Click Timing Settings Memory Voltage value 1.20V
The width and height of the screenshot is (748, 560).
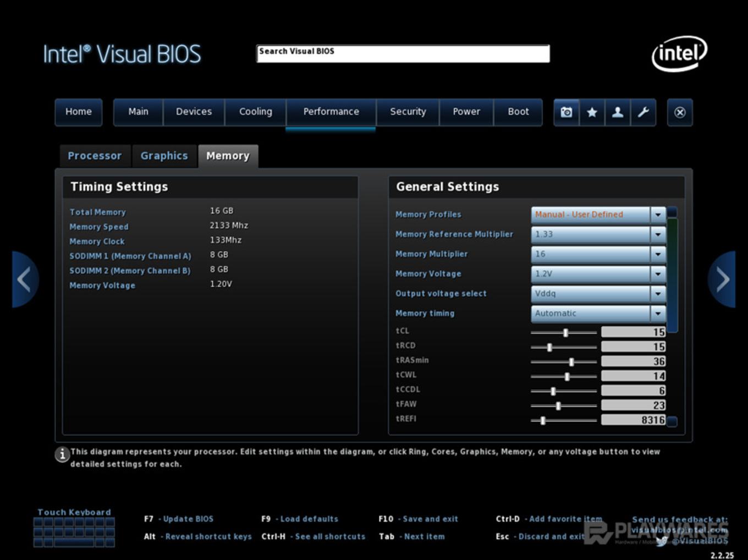pyautogui.click(x=221, y=284)
